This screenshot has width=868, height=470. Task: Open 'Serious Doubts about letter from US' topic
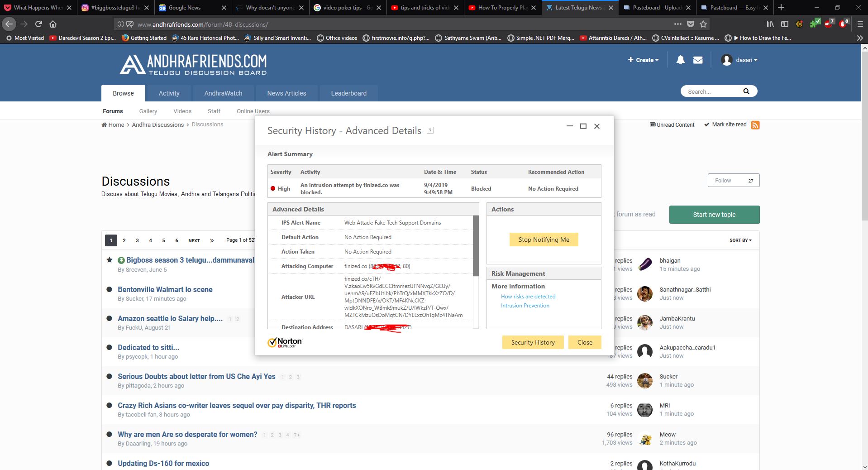coord(196,376)
